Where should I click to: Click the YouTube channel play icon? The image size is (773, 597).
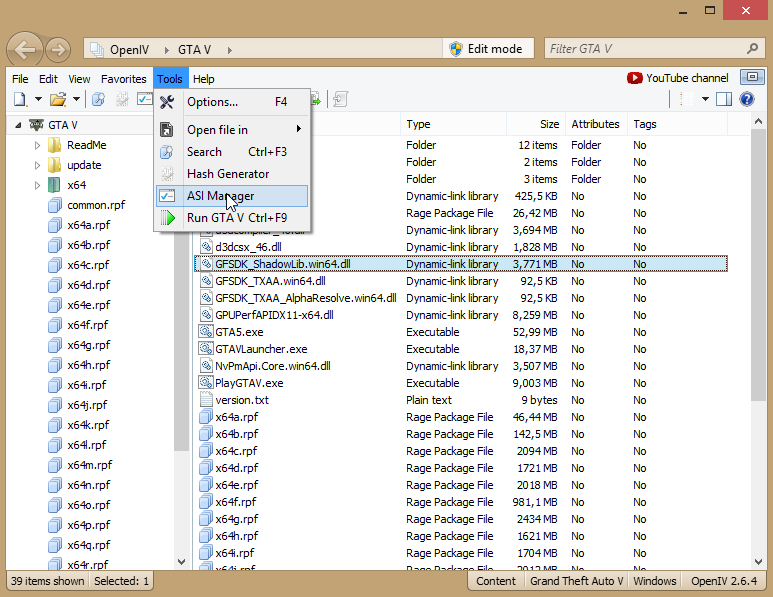pos(635,78)
